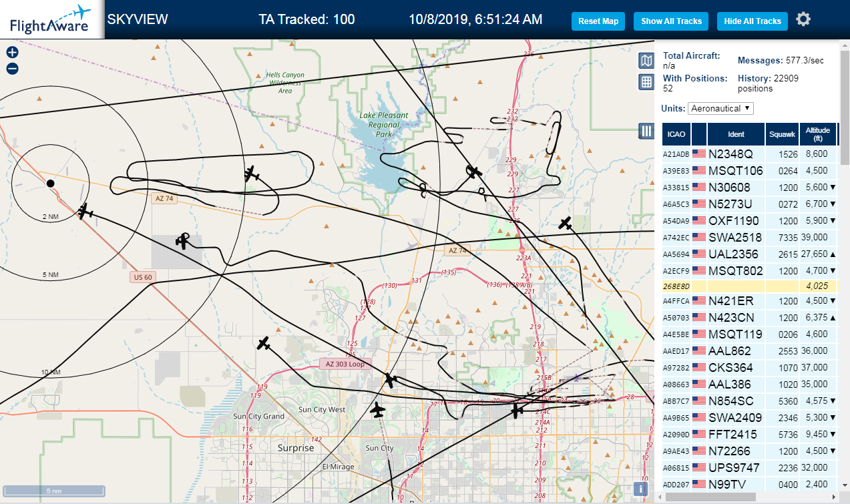Click the US flag in the CKS364 row
The width and height of the screenshot is (850, 504).
pyautogui.click(x=699, y=367)
